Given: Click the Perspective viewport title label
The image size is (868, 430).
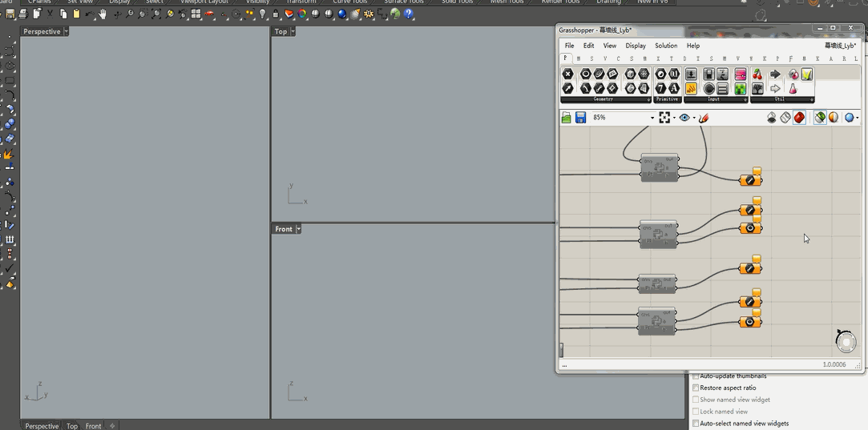Looking at the screenshot, I should click(x=42, y=31).
